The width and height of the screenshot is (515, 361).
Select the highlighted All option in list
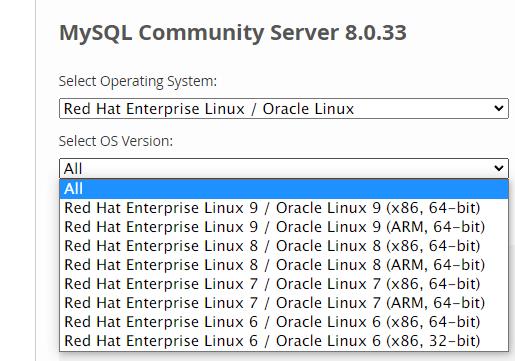284,189
